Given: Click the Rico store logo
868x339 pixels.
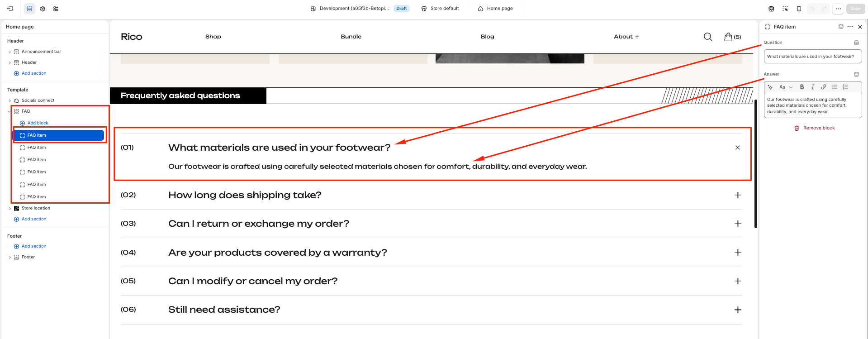Looking at the screenshot, I should pyautogui.click(x=131, y=37).
